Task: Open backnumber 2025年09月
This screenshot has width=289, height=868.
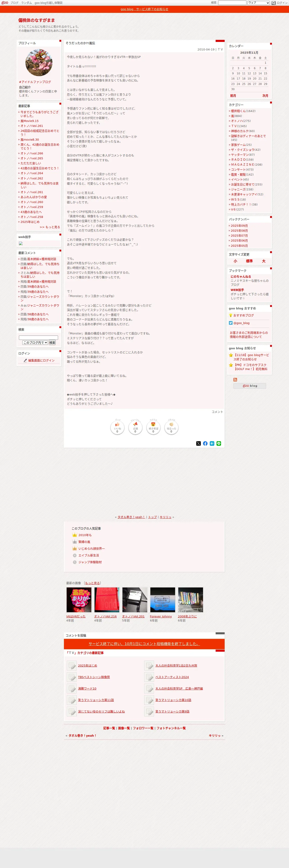Action: [x=239, y=226]
